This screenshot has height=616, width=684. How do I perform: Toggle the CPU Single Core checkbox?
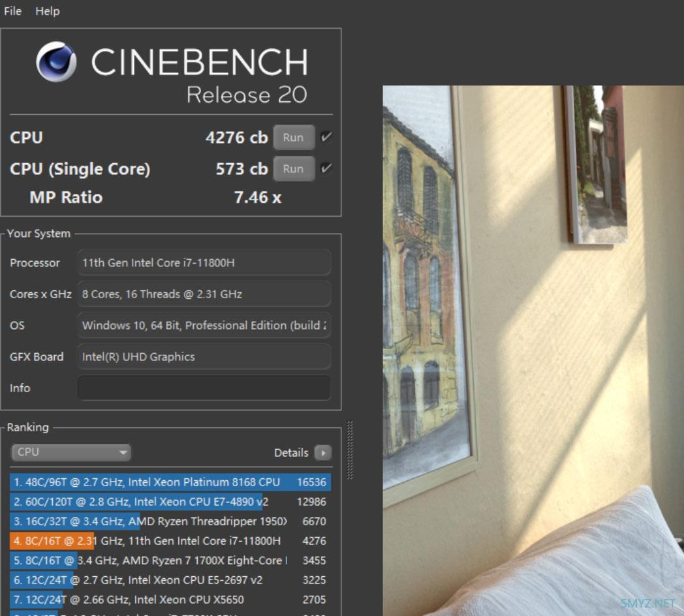pyautogui.click(x=326, y=168)
